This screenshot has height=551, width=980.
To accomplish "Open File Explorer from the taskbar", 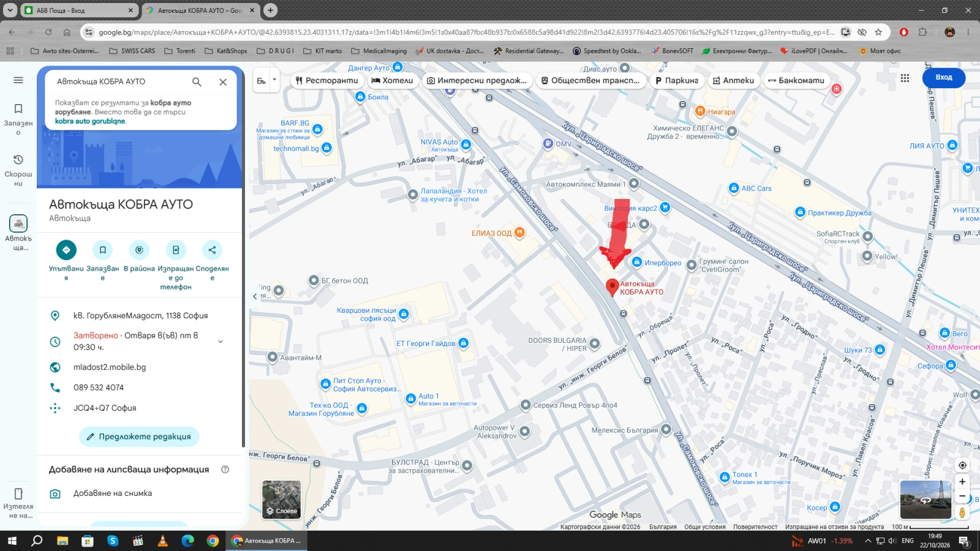I will [62, 541].
